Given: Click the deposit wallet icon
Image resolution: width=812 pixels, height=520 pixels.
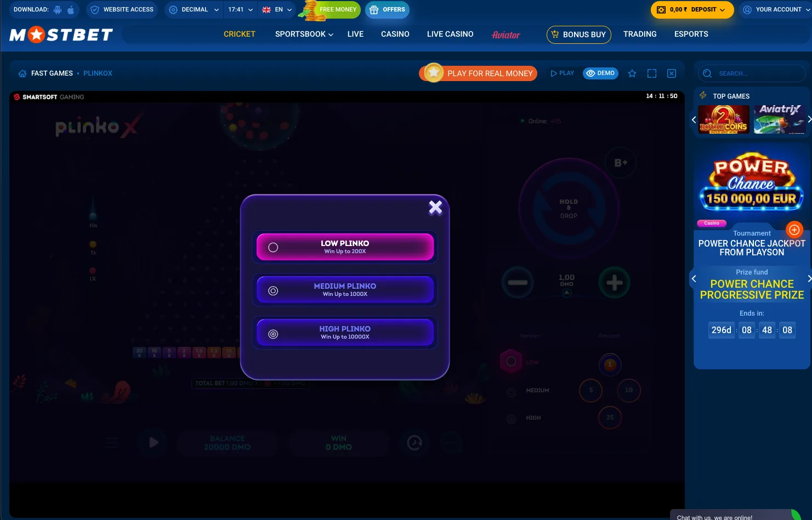Looking at the screenshot, I should (661, 10).
